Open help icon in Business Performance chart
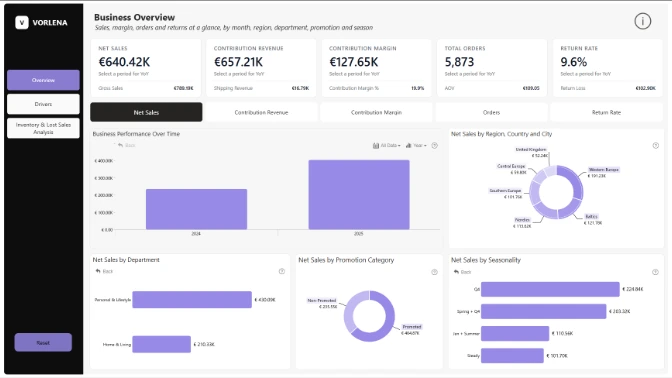This screenshot has width=672, height=378. click(435, 146)
